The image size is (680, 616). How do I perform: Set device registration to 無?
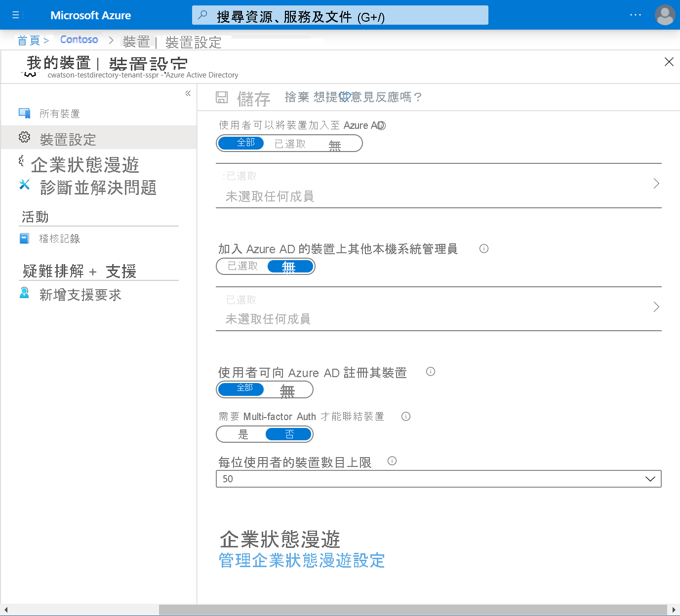click(287, 390)
